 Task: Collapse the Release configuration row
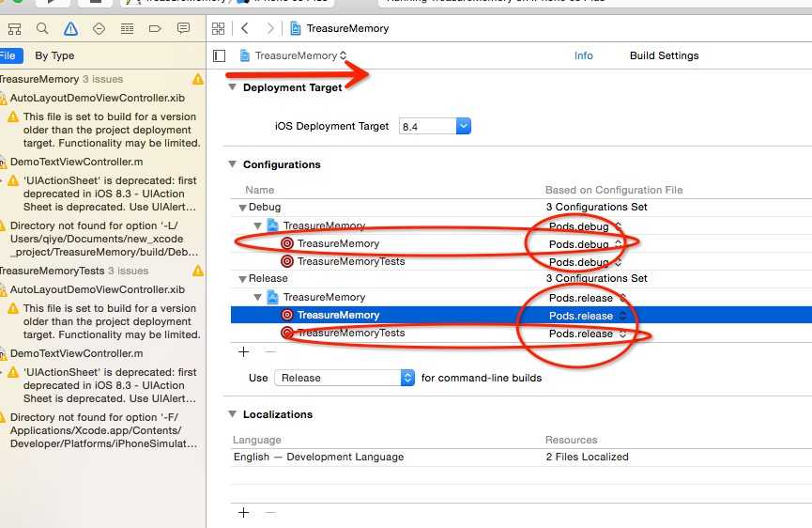(x=242, y=279)
